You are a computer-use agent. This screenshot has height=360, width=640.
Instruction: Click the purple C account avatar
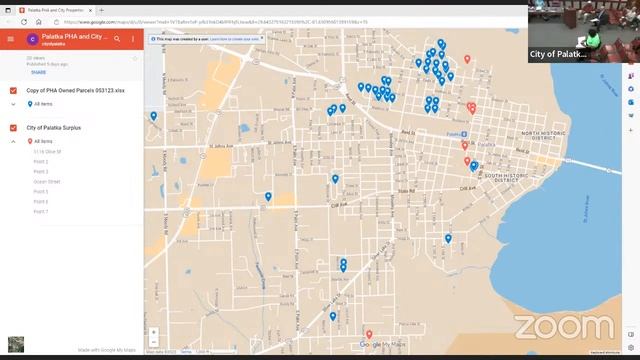click(32, 39)
